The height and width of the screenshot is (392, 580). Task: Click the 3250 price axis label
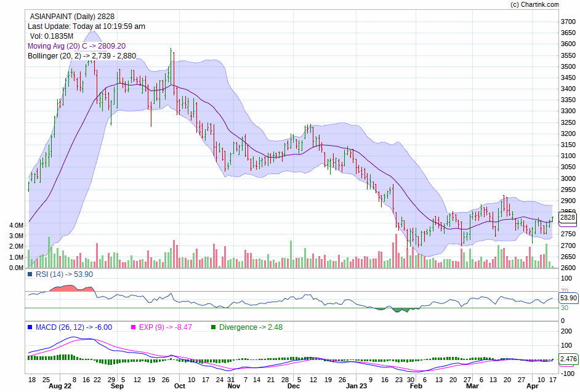568,122
